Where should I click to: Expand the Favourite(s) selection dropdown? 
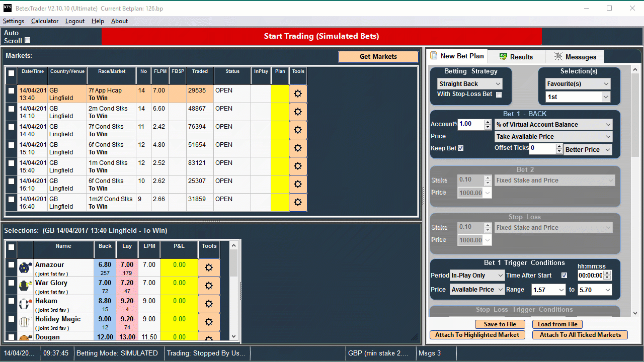[x=578, y=84]
